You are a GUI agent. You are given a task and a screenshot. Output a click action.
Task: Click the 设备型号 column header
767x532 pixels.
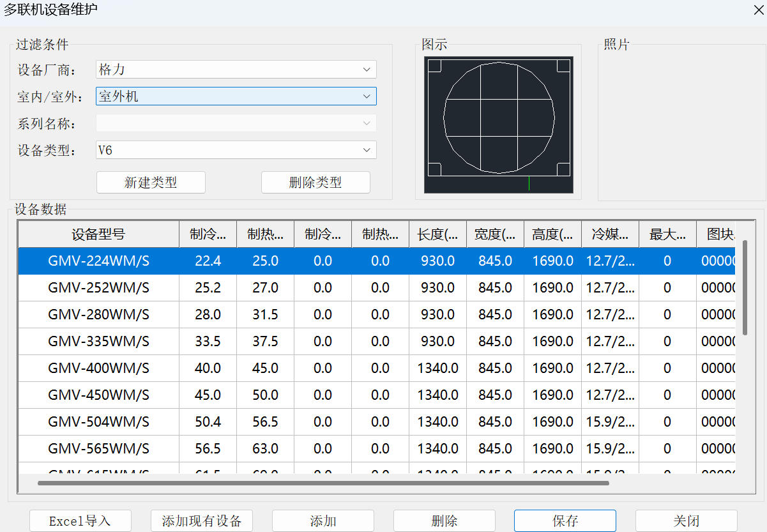[x=98, y=234]
